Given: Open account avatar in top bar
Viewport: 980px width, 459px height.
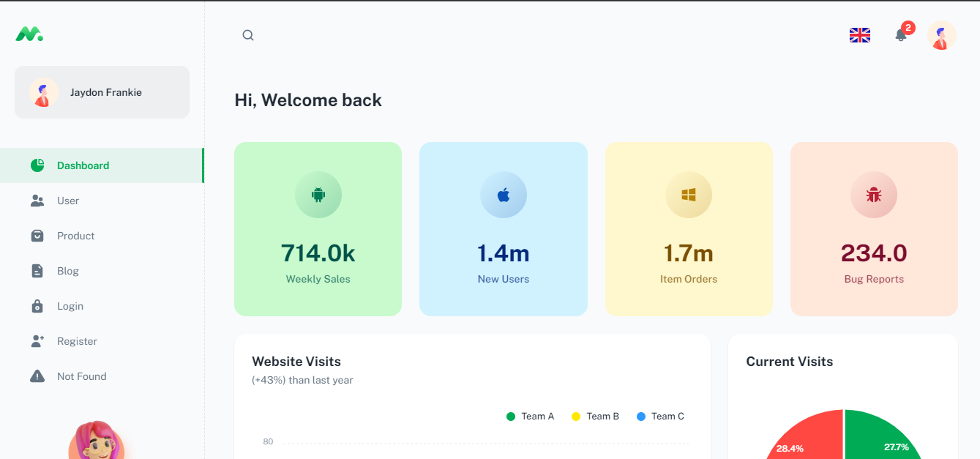Looking at the screenshot, I should (941, 35).
